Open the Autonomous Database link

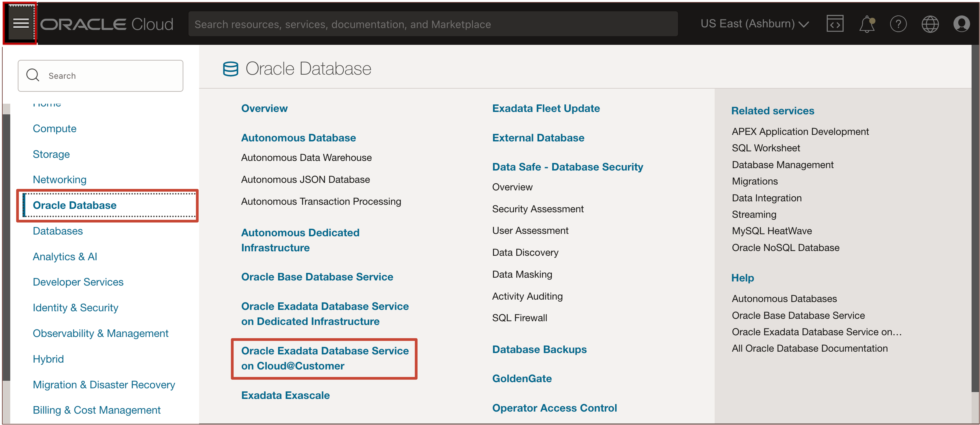(298, 138)
